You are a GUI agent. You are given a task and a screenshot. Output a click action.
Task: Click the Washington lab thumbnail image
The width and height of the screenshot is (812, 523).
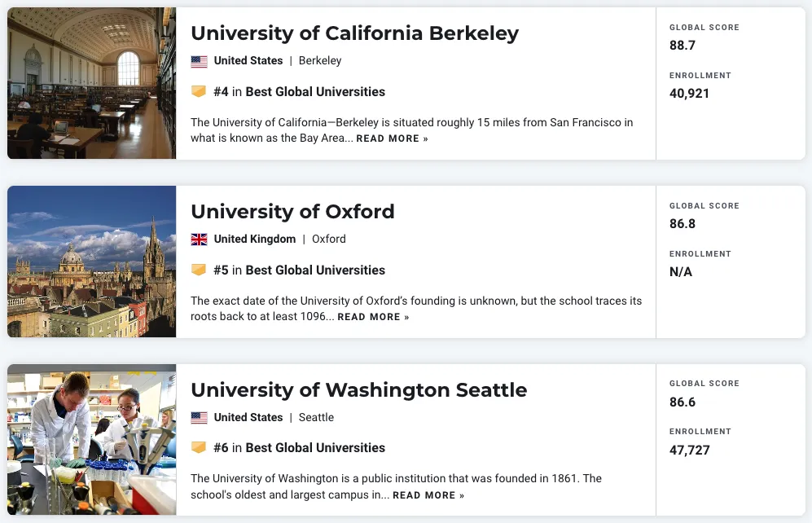(91, 439)
